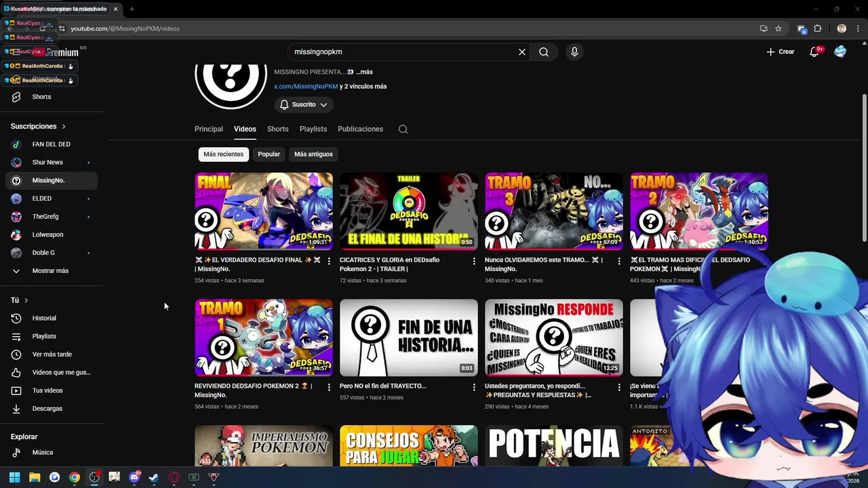Open TheGrefg subscription channel
Viewport: 868px width, 488px height.
coord(52,217)
